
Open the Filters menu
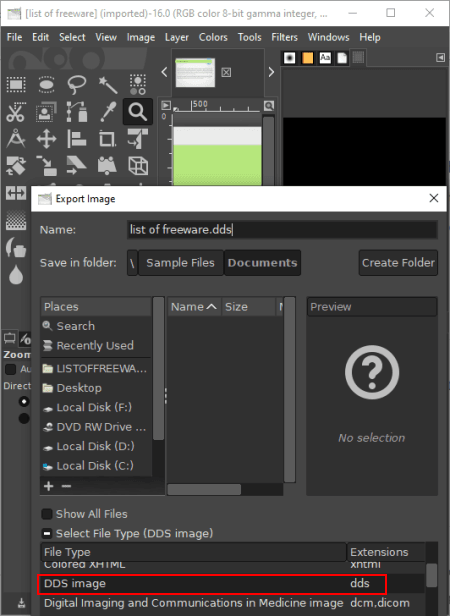point(284,37)
